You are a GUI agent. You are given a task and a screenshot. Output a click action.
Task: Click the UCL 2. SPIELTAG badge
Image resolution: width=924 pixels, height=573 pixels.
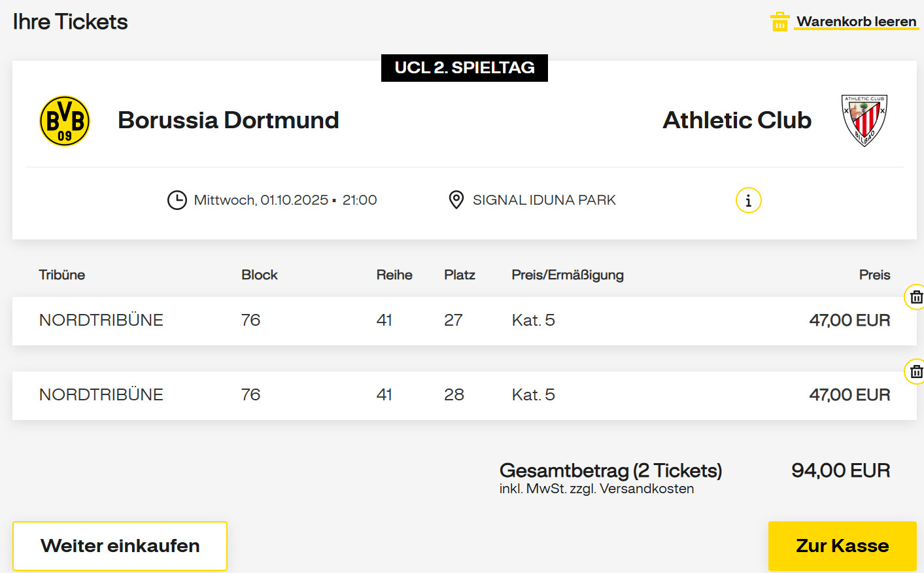click(x=464, y=68)
